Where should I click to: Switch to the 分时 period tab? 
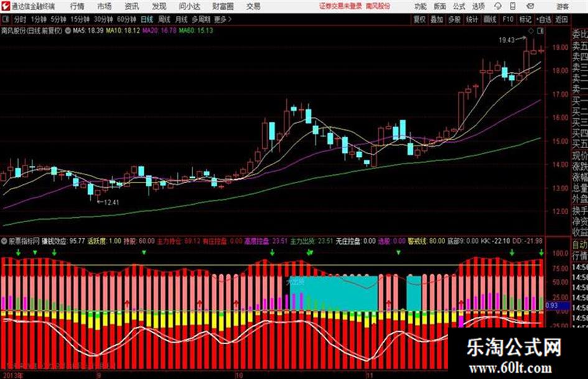(21, 19)
